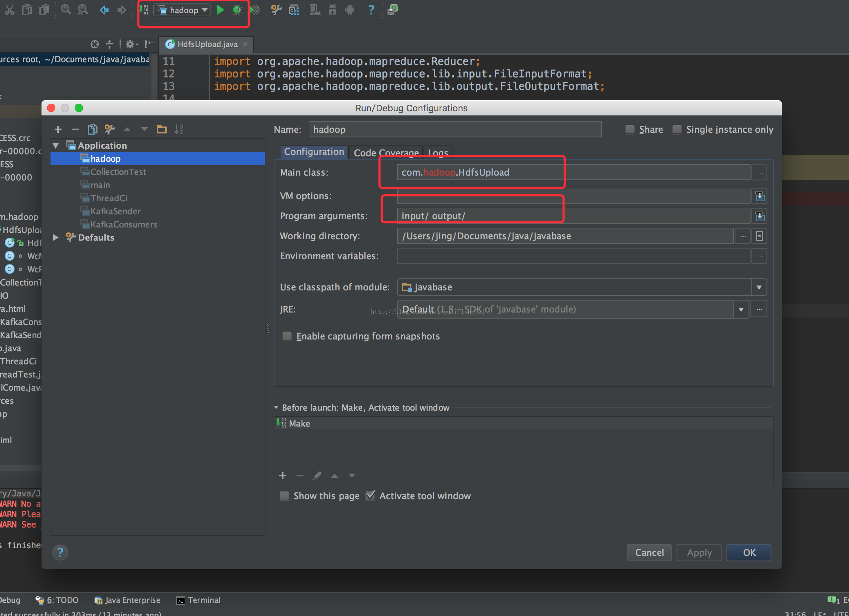
Task: Click the dialog help question mark button
Action: click(x=60, y=552)
